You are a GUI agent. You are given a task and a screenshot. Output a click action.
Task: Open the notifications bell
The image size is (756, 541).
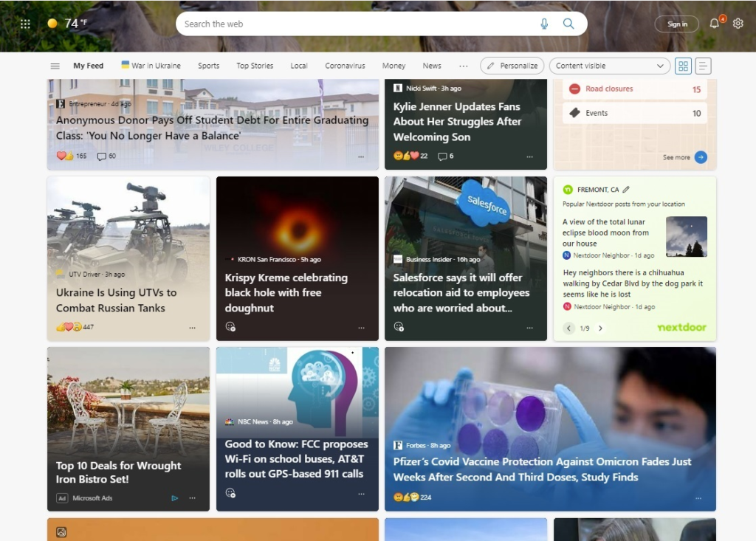point(714,24)
